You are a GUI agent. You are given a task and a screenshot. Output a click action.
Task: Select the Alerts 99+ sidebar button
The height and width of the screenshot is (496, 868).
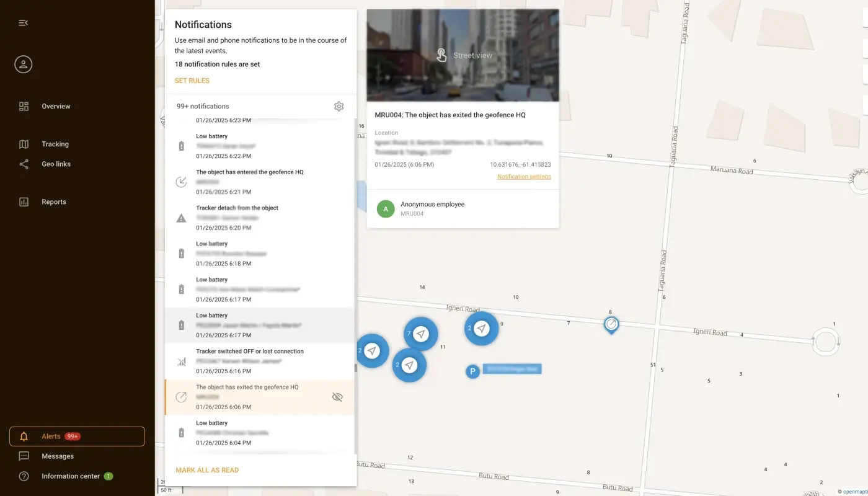pos(77,436)
